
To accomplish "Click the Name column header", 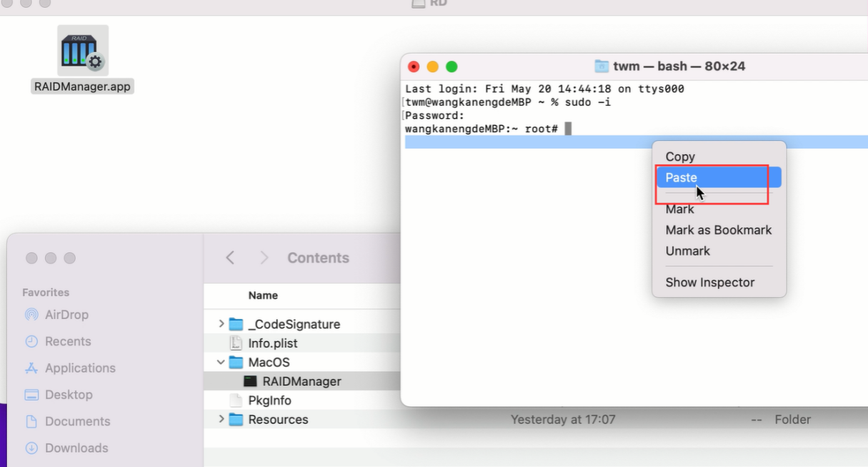I will pos(263,295).
